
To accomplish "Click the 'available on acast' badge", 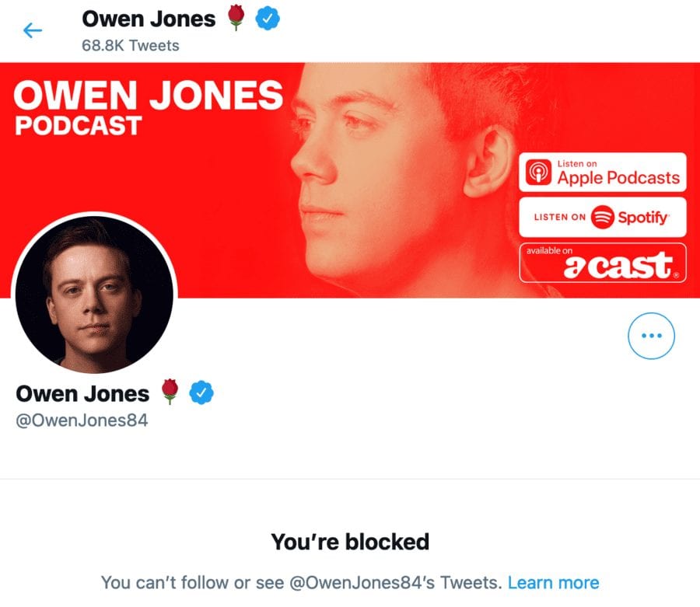I will (x=603, y=263).
